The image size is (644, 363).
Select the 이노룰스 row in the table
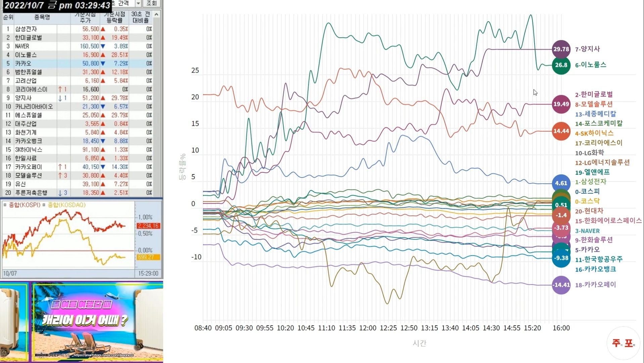[78, 55]
